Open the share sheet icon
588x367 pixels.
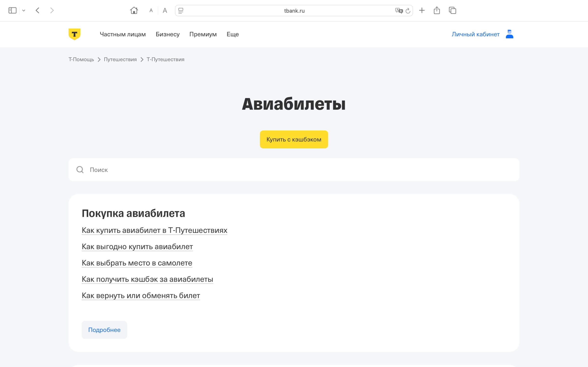point(437,11)
